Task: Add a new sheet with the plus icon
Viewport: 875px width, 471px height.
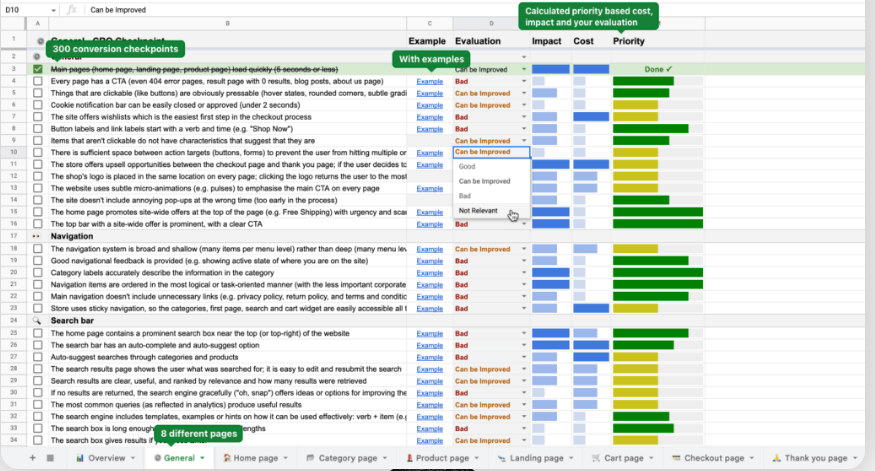Action: [x=32, y=458]
